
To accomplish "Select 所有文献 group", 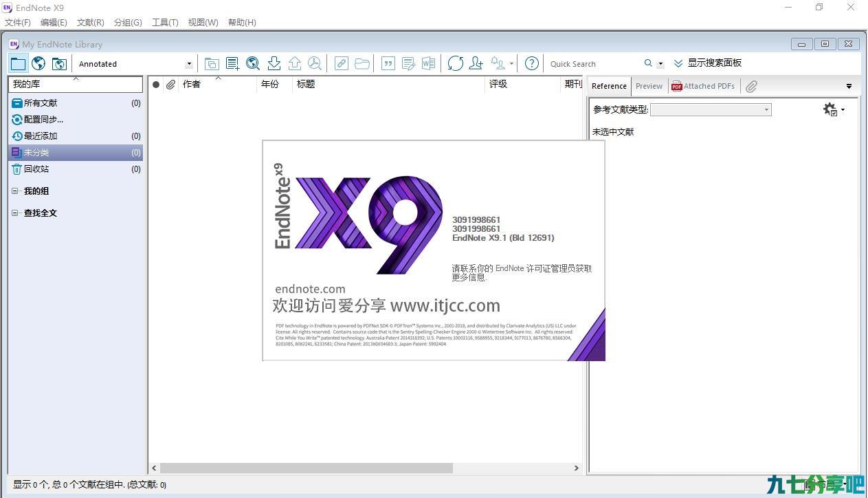I will (76, 103).
